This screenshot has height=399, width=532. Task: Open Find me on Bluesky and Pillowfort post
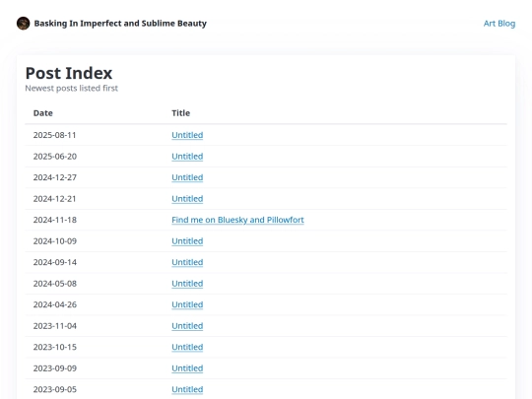click(237, 220)
